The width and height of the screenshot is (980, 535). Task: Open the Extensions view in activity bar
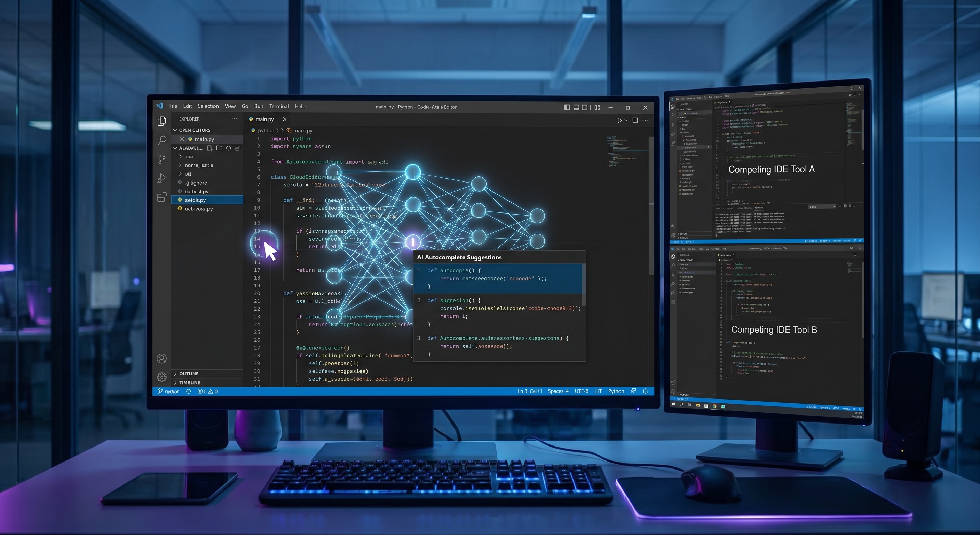162,197
